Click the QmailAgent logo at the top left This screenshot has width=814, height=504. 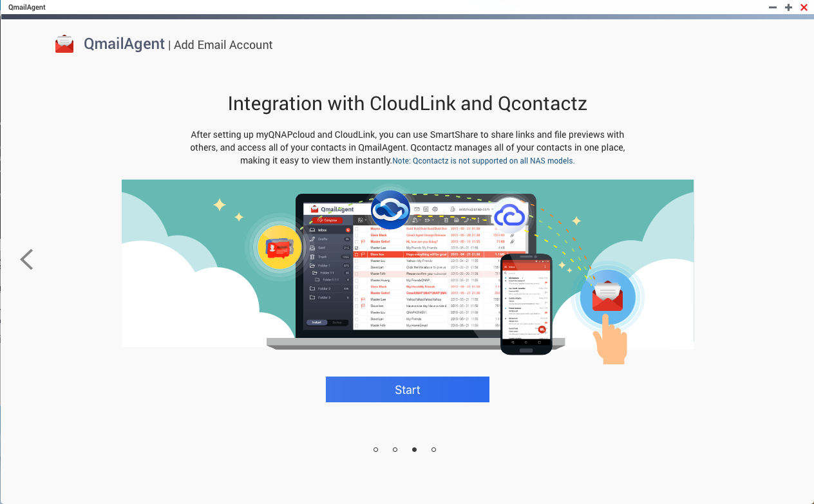point(64,44)
